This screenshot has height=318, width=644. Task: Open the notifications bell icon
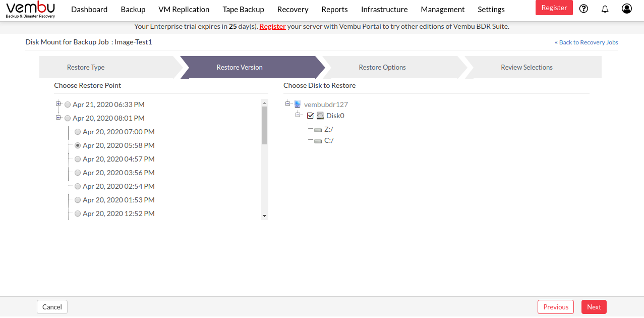pos(605,8)
